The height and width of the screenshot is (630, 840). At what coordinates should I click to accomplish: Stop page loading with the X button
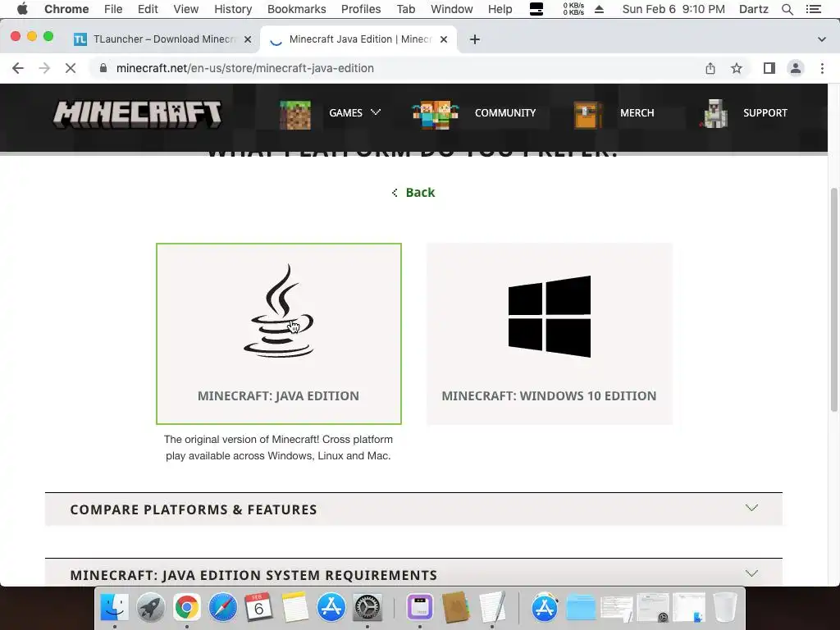(71, 68)
